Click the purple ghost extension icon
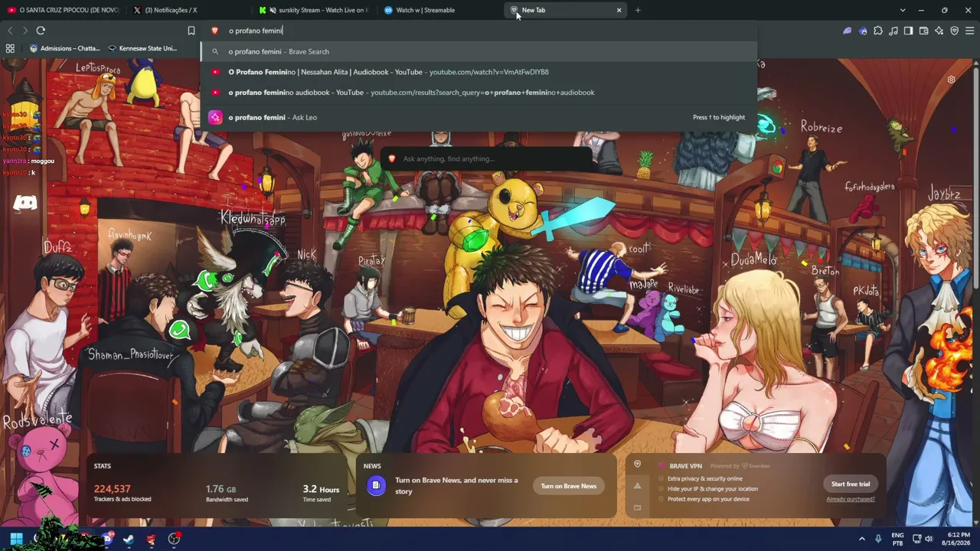The width and height of the screenshot is (980, 551). pyautogui.click(x=848, y=31)
